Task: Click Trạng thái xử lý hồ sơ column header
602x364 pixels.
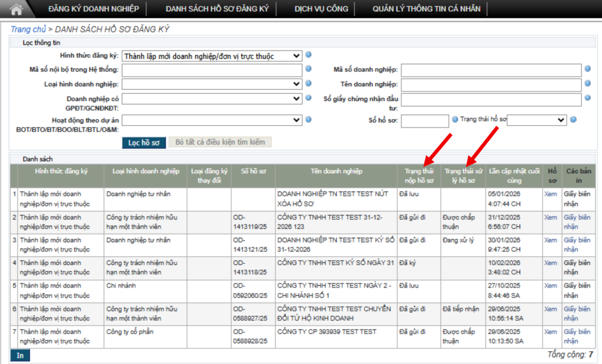Action: (x=463, y=176)
